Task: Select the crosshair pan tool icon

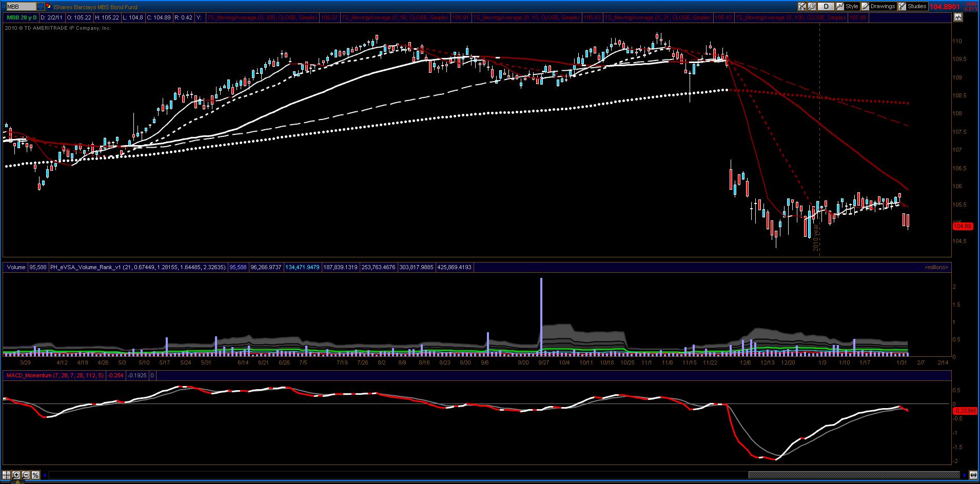Action: tap(7, 475)
